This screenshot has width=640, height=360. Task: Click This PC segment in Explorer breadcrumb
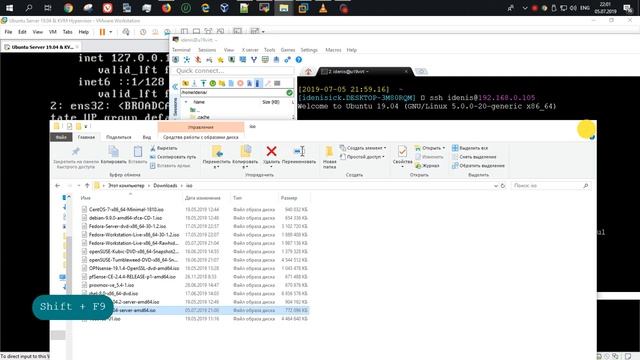pos(126,186)
